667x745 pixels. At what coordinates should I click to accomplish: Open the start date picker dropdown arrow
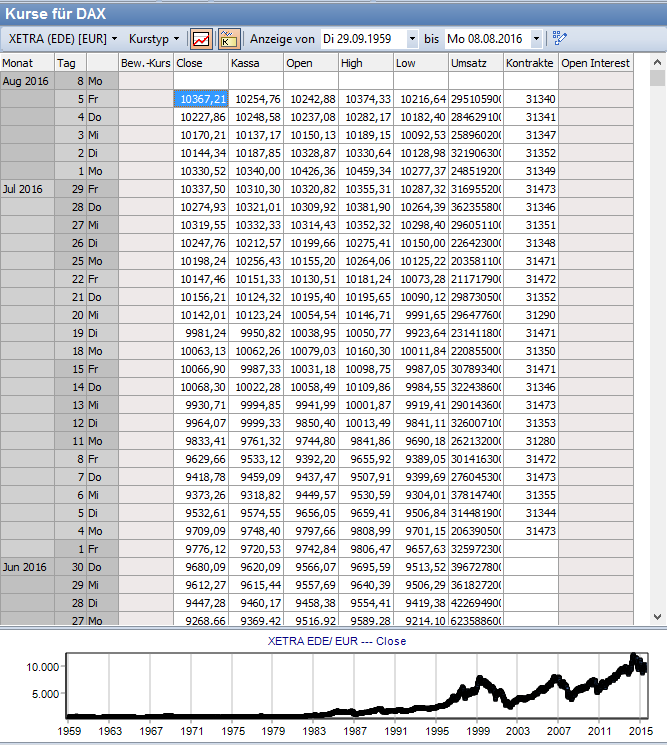(x=413, y=39)
